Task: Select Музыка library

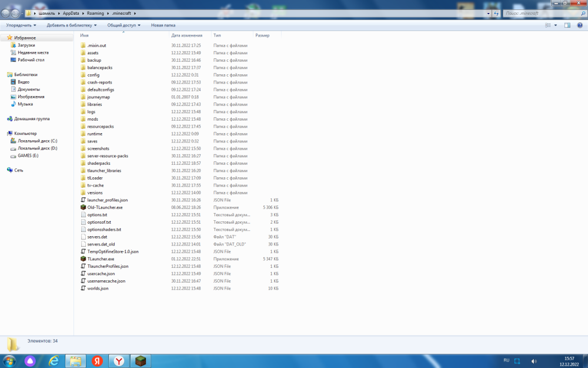Action: tap(25, 104)
